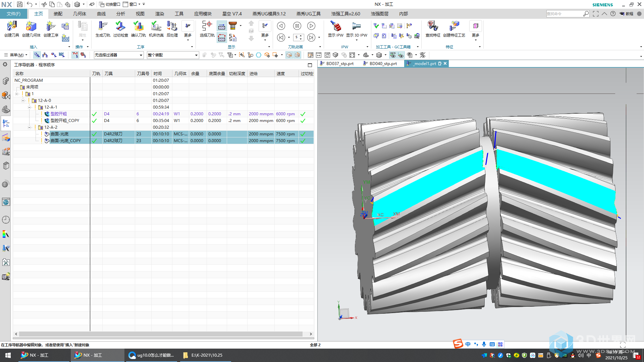Toggle the MCS visibility eye icon

(393, 55)
